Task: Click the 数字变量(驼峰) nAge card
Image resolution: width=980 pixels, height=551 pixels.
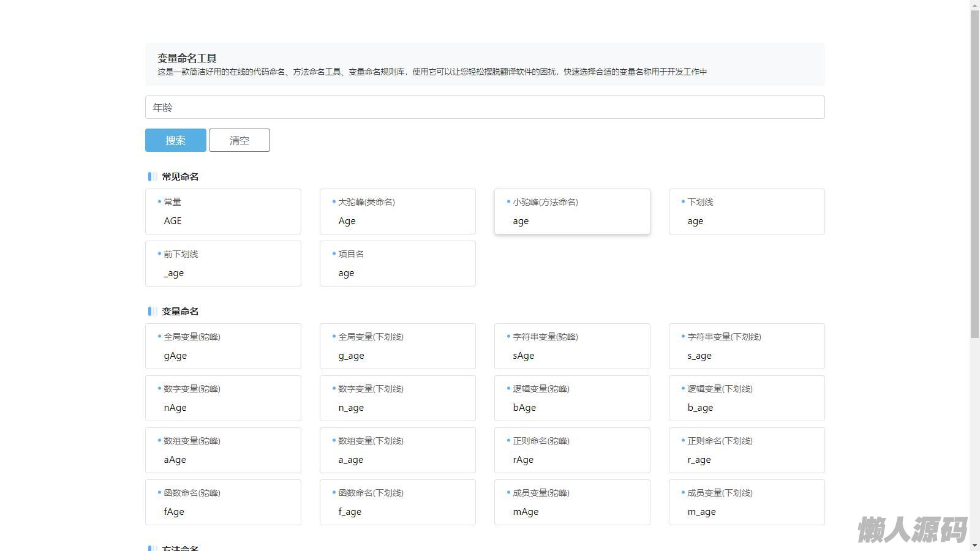Action: pos(223,399)
